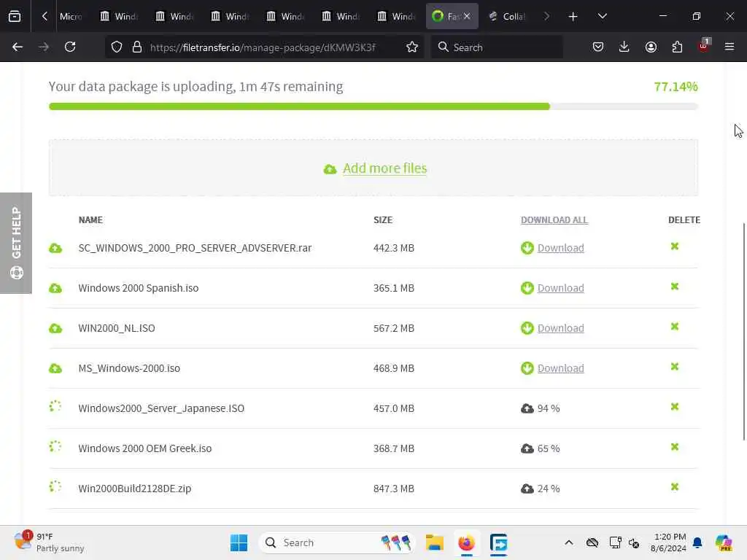747x560 pixels.
Task: Click the uploaded cloud icon for WIN2000_NL.ISO
Action: tap(55, 328)
